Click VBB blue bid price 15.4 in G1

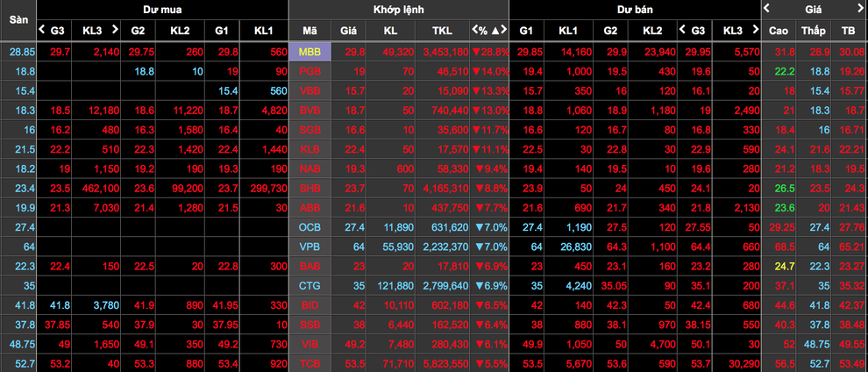pos(229,90)
